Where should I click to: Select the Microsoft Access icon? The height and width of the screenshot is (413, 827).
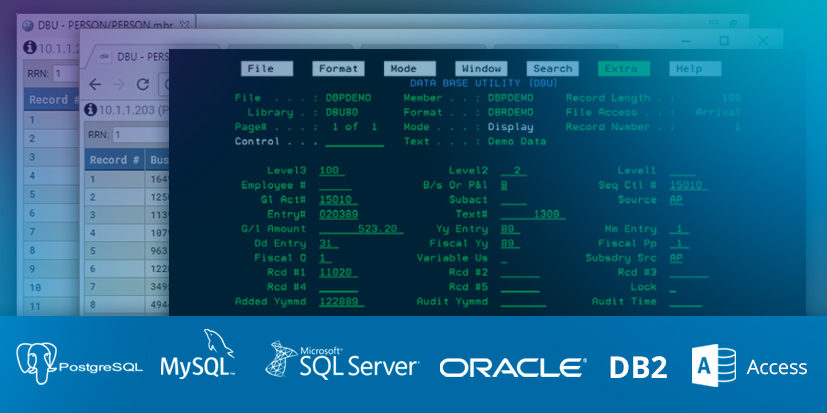(x=714, y=366)
